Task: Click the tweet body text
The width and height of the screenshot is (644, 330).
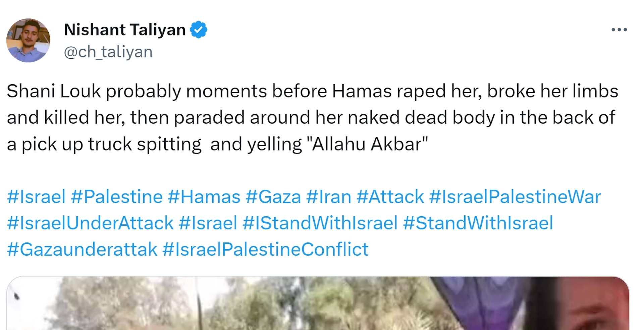Action: tap(312, 117)
